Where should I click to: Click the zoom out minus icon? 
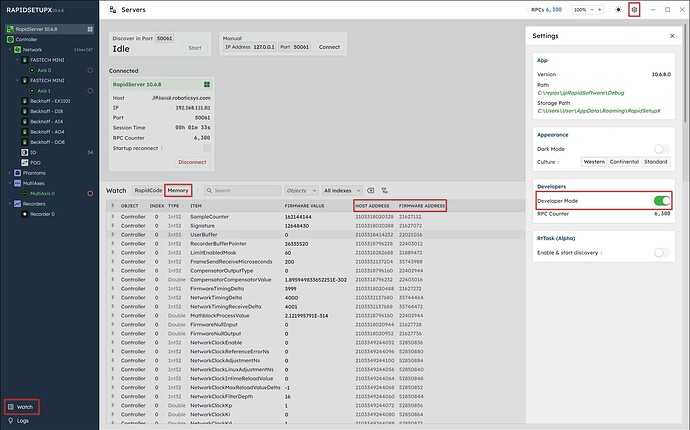point(593,9)
